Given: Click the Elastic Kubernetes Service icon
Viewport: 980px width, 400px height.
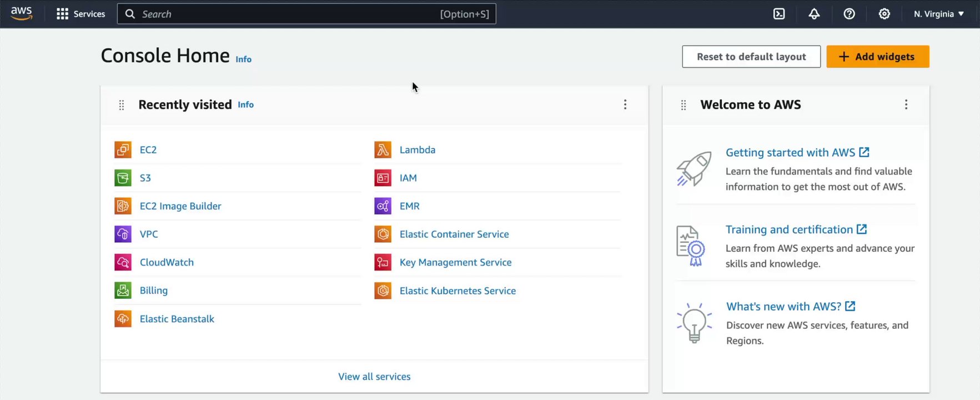Looking at the screenshot, I should 383,291.
